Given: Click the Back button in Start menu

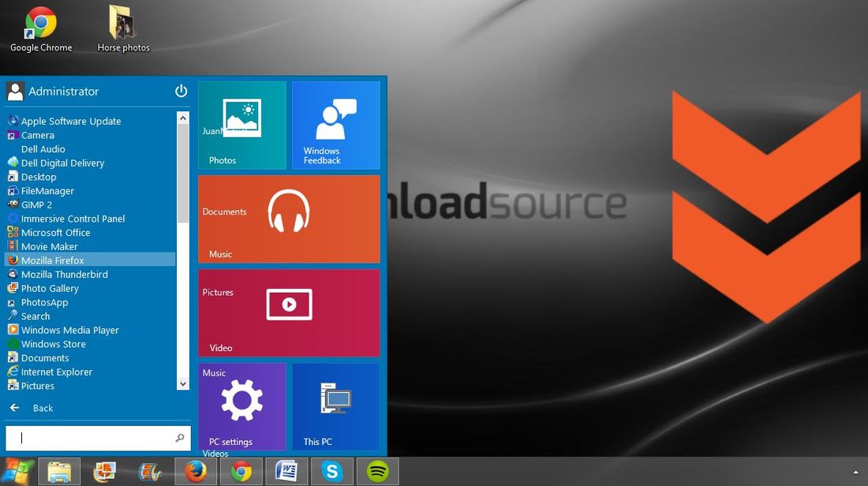Looking at the screenshot, I should pyautogui.click(x=32, y=408).
